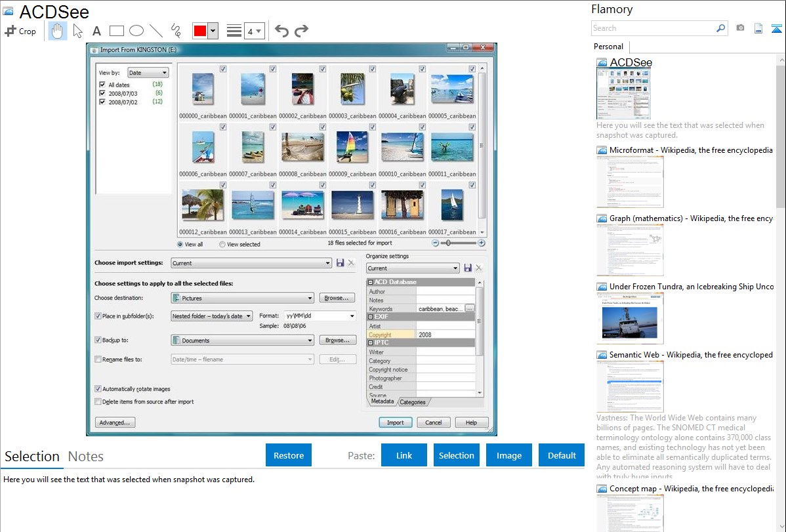Click the Import button
The width and height of the screenshot is (786, 532).
click(396, 422)
